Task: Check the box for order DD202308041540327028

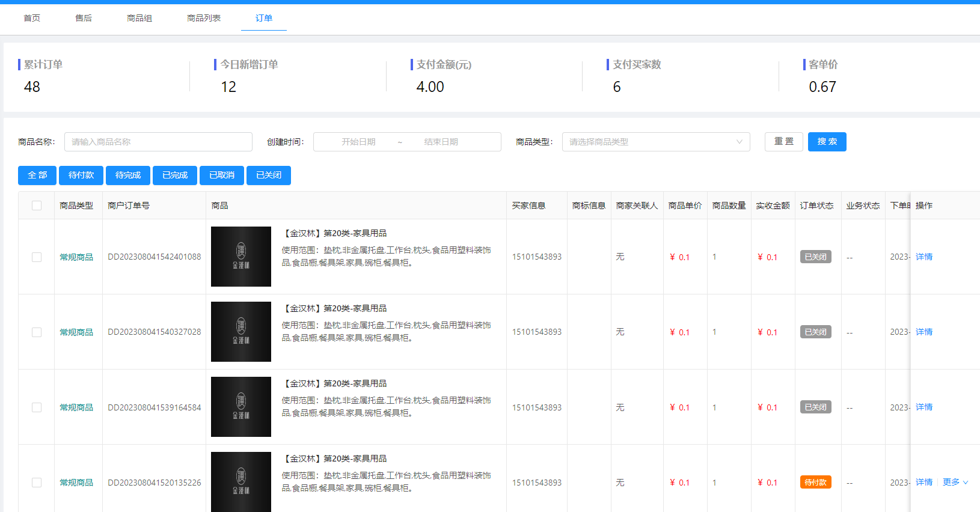Action: pyautogui.click(x=37, y=332)
